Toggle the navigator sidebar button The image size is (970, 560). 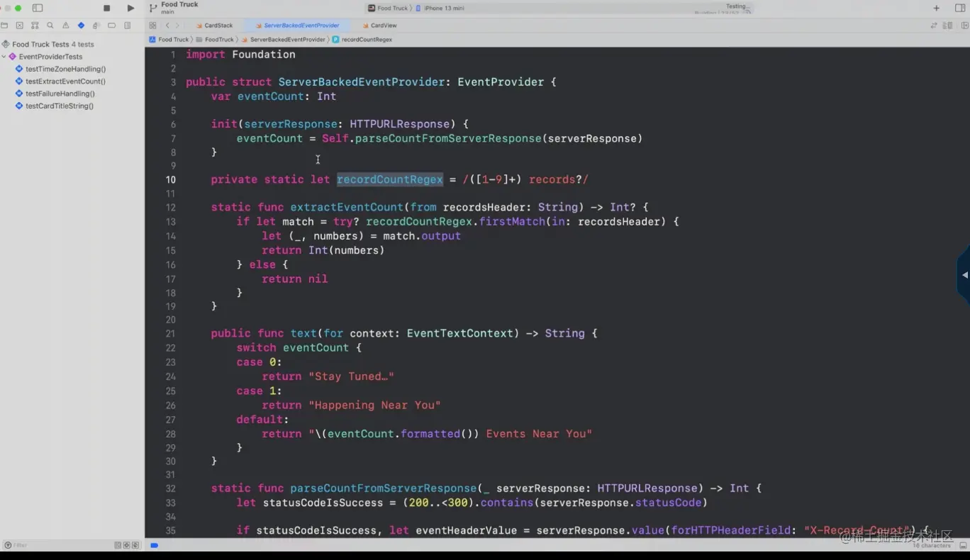coord(38,8)
